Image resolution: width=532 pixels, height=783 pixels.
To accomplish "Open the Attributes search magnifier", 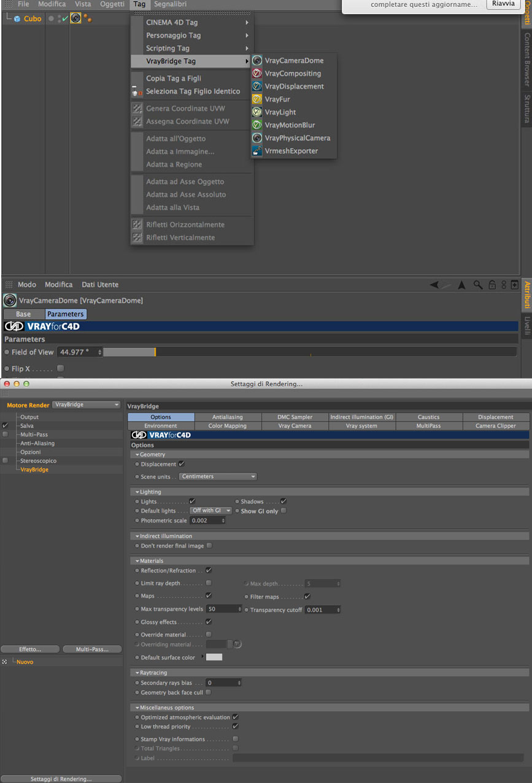I will [x=478, y=285].
